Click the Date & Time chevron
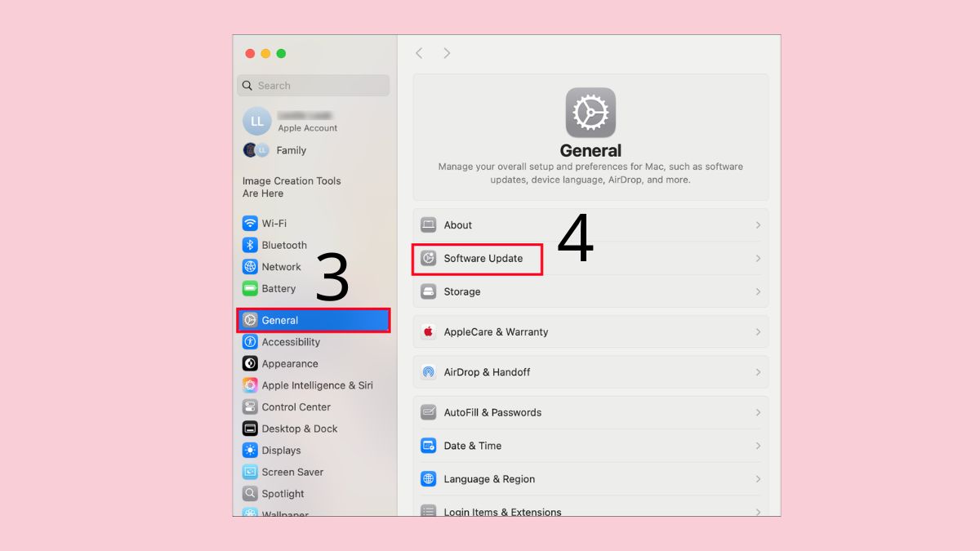 coord(758,446)
